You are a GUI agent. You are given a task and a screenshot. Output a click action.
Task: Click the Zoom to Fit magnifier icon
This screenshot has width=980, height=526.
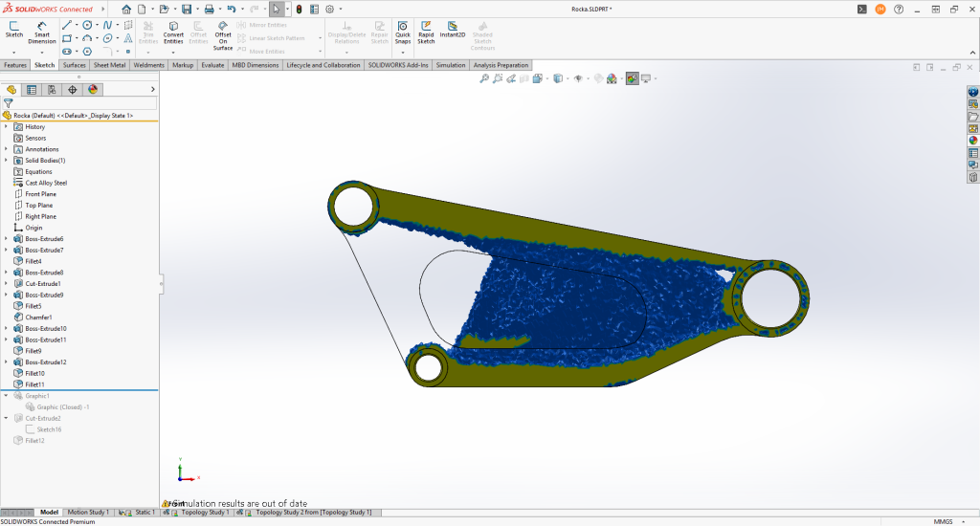click(x=483, y=78)
